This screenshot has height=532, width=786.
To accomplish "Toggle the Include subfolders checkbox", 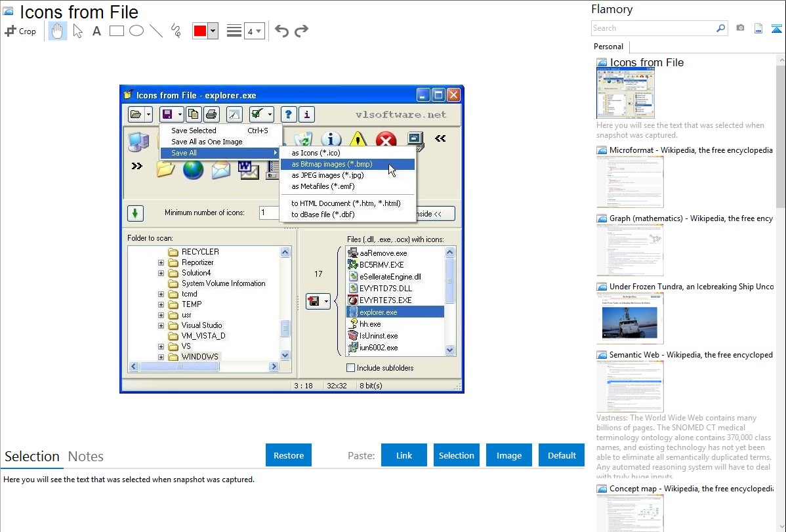I will [x=350, y=368].
